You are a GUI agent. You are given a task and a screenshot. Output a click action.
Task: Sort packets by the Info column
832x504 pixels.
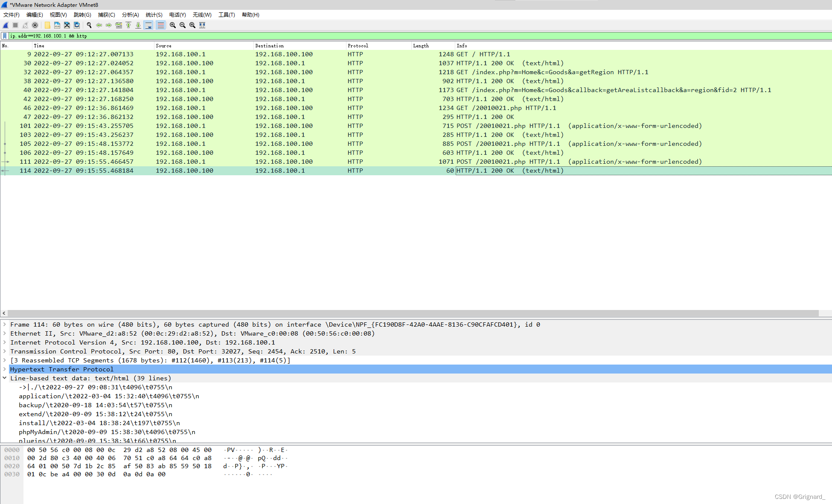[643, 46]
